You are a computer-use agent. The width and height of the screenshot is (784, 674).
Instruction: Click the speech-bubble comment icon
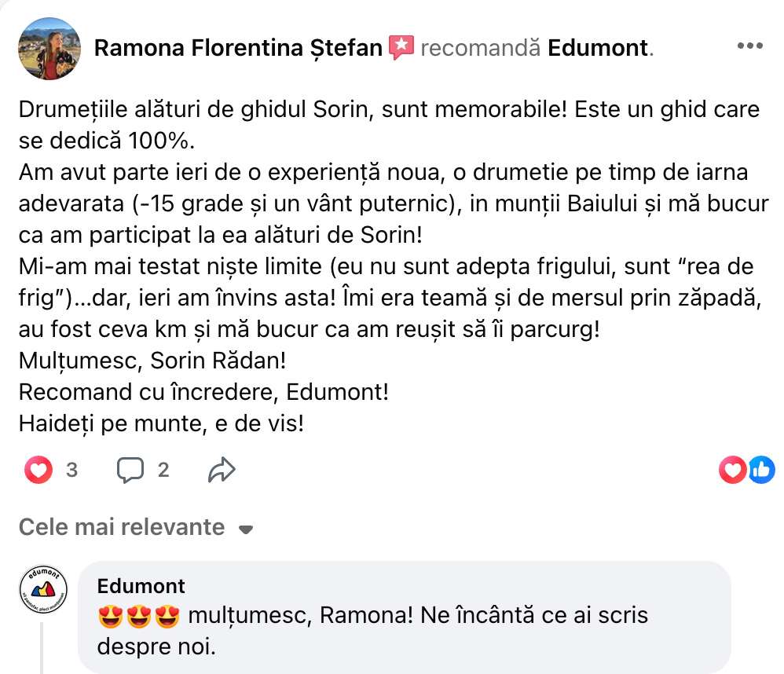point(130,470)
